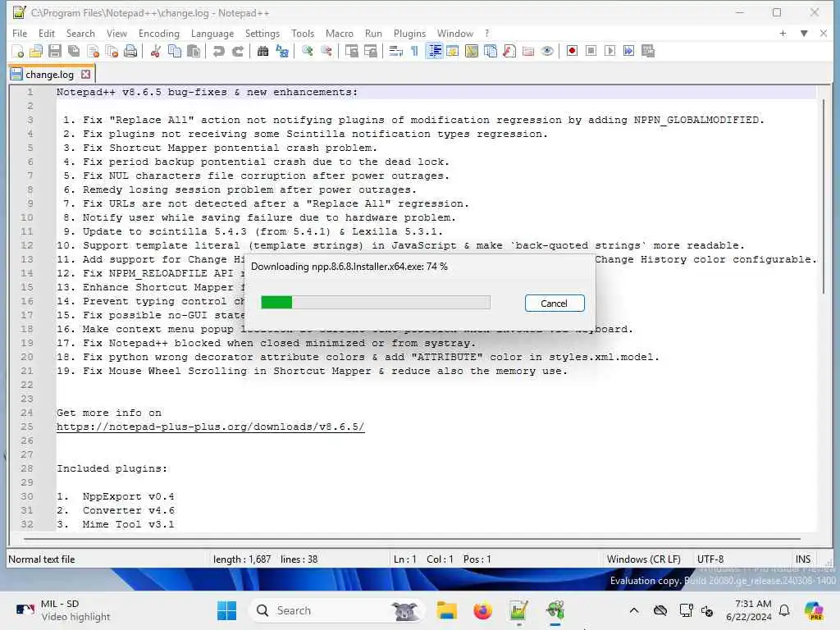Open the Search menu
The height and width of the screenshot is (630, 840).
pos(80,33)
